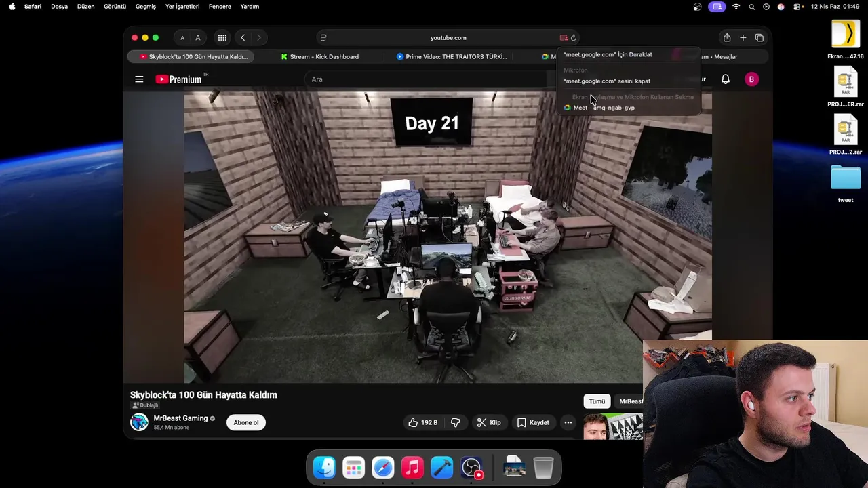
Task: Click the red screen sharing indicator in address bar
Action: pos(564,38)
